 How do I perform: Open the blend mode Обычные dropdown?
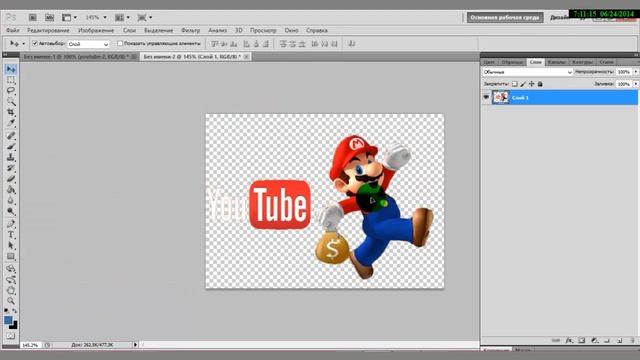point(527,72)
